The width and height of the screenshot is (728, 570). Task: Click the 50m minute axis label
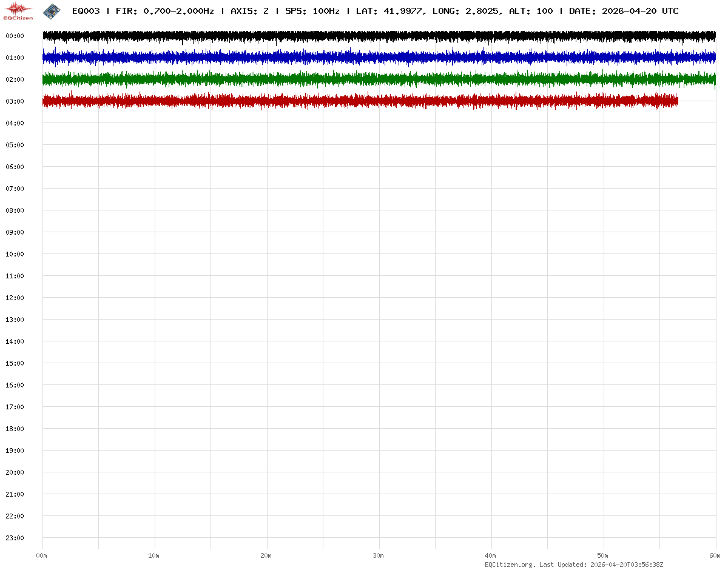coord(603,555)
